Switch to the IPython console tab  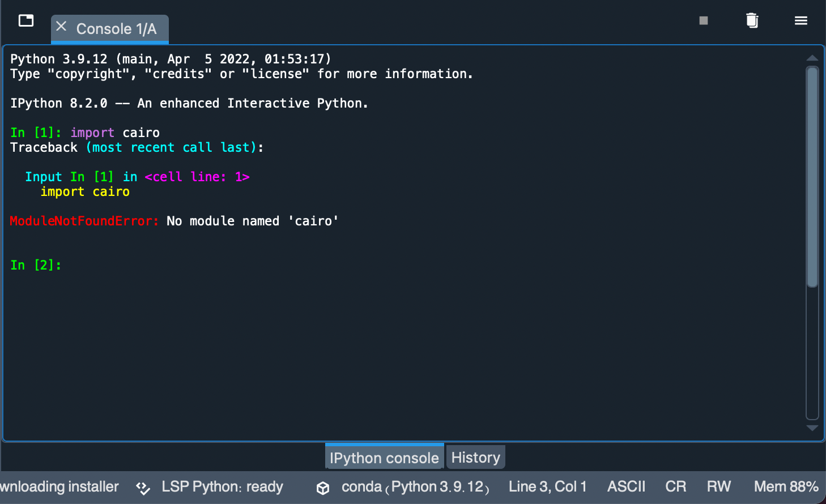384,458
